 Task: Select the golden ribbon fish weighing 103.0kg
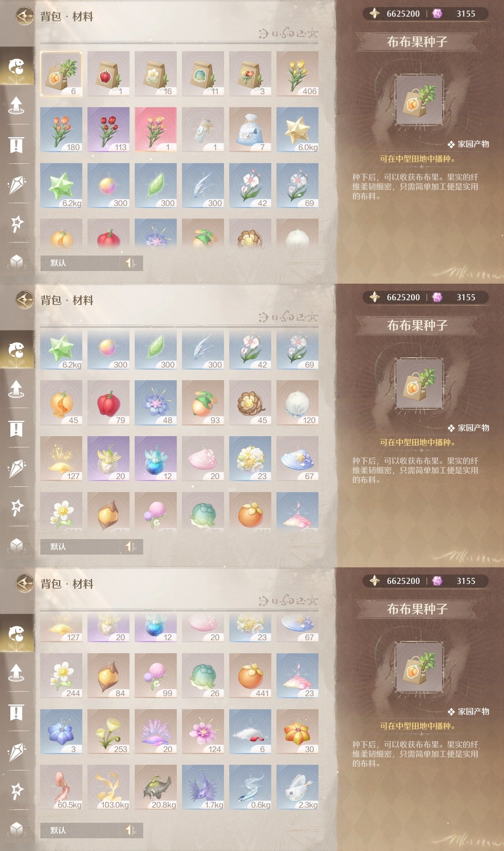[108, 787]
